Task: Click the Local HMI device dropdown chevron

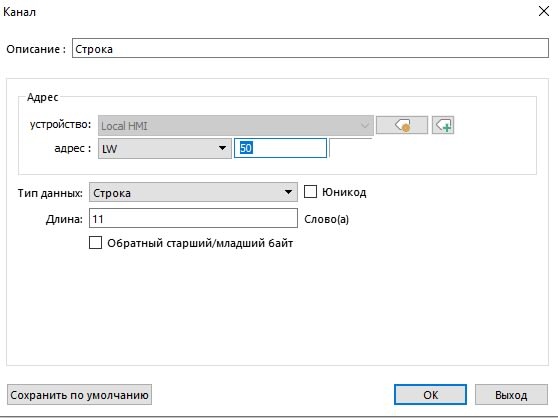Action: click(364, 126)
